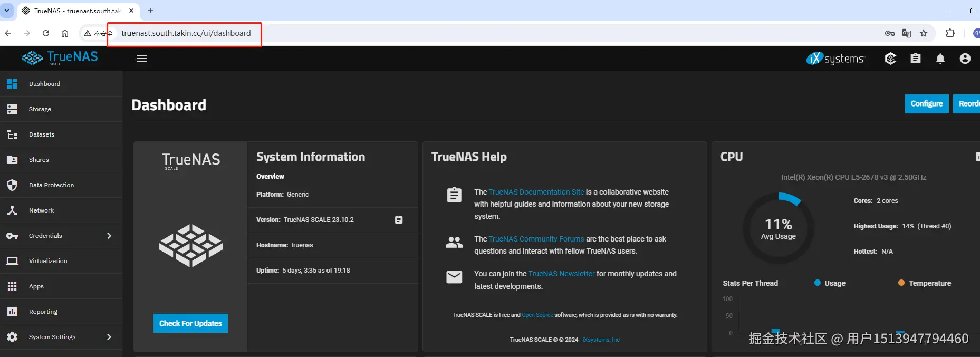Click the System Settings gear icon
Screen dimensions: 980x357
coord(12,337)
